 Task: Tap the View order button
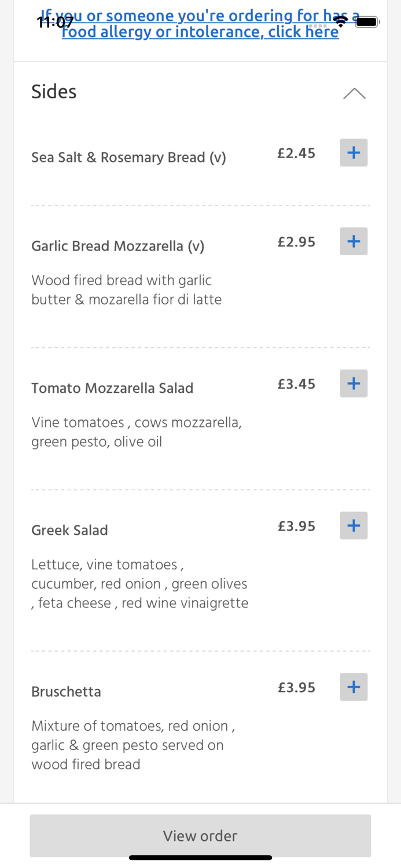200,836
